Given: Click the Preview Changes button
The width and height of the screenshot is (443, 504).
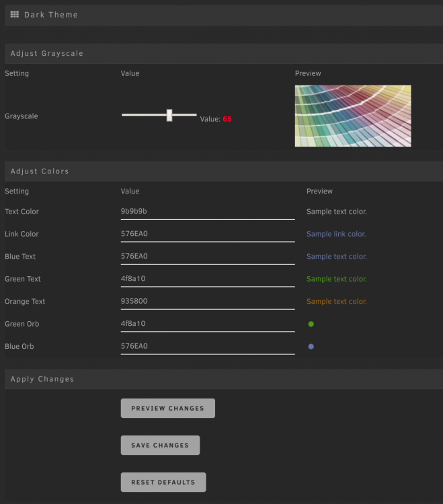Looking at the screenshot, I should pyautogui.click(x=168, y=408).
